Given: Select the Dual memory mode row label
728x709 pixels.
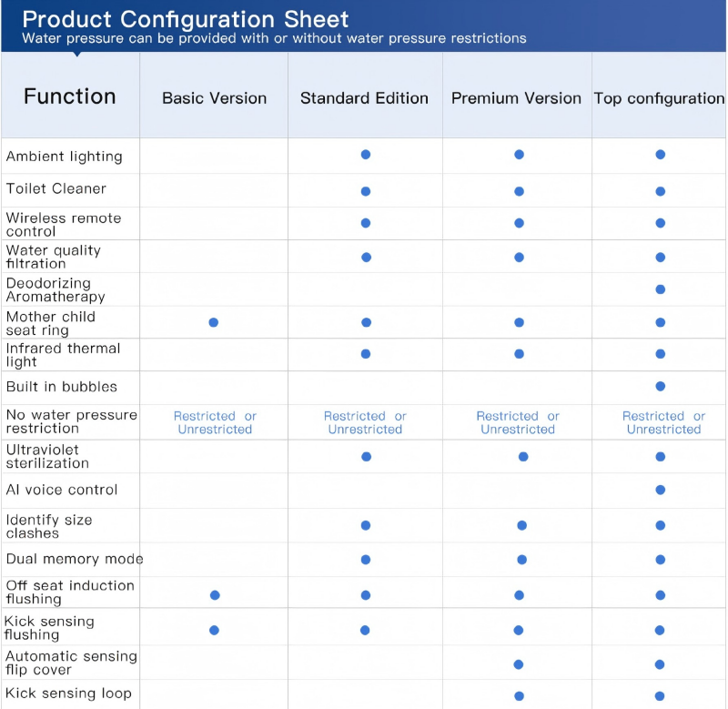Looking at the screenshot, I should [x=75, y=559].
